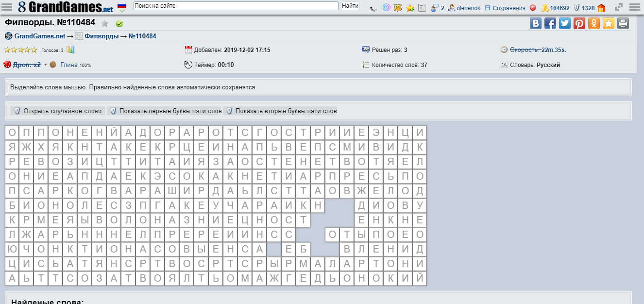Open messages icon with count 2
Viewport: 644px width, 304px height.
coord(437,8)
